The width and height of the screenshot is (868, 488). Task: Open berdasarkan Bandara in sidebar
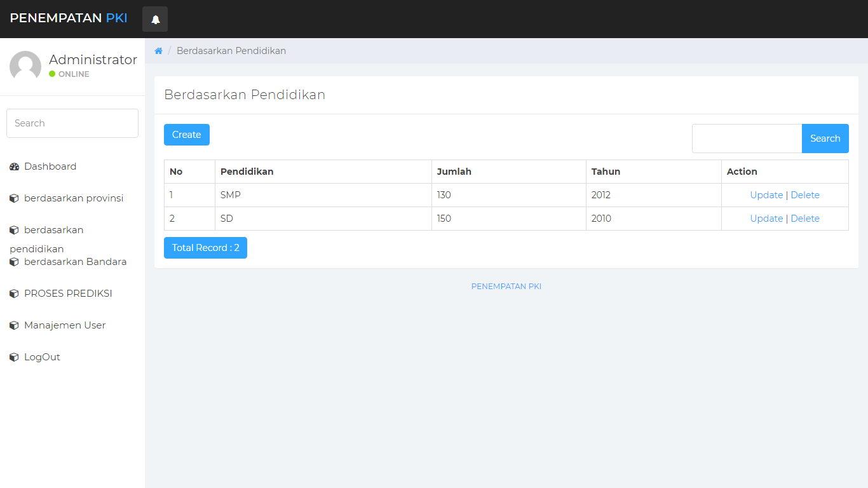(75, 262)
